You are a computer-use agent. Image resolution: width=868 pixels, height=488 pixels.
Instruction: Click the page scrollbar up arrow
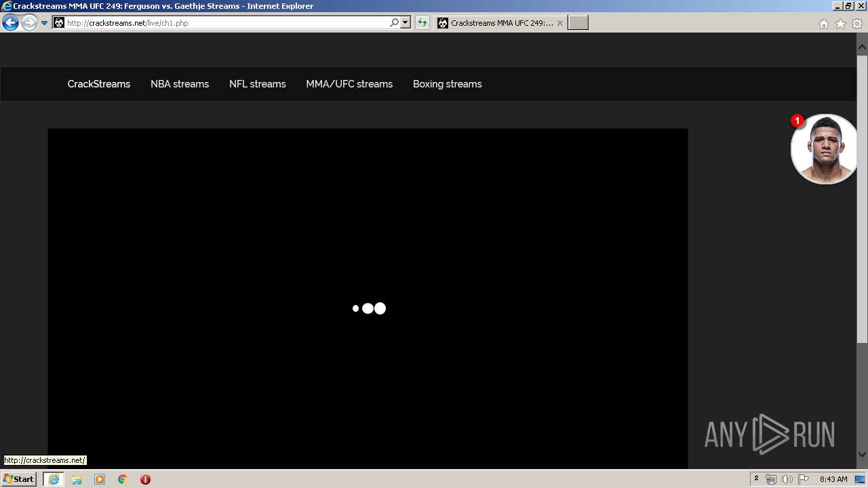[863, 47]
